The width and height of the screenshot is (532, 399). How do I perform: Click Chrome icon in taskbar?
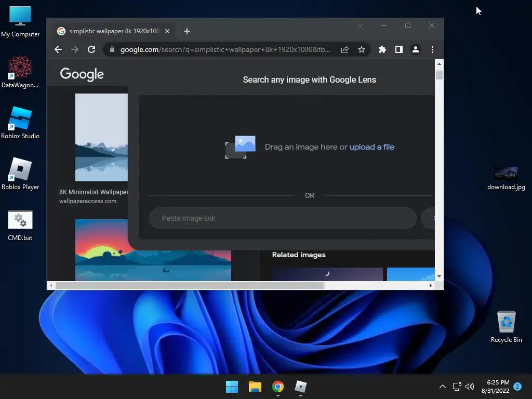pyautogui.click(x=278, y=387)
